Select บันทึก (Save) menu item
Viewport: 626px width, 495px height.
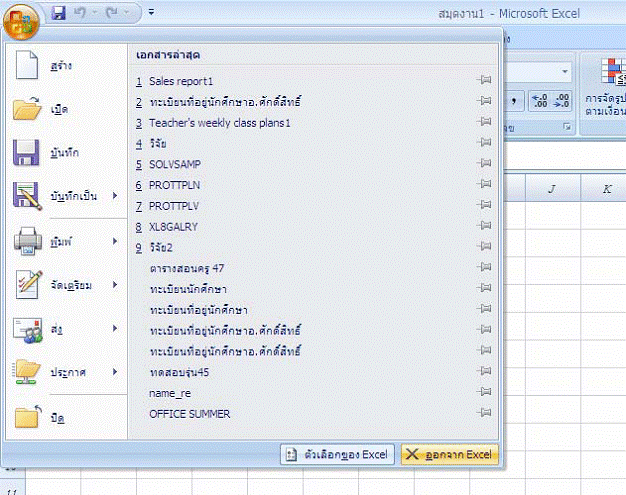[x=67, y=152]
